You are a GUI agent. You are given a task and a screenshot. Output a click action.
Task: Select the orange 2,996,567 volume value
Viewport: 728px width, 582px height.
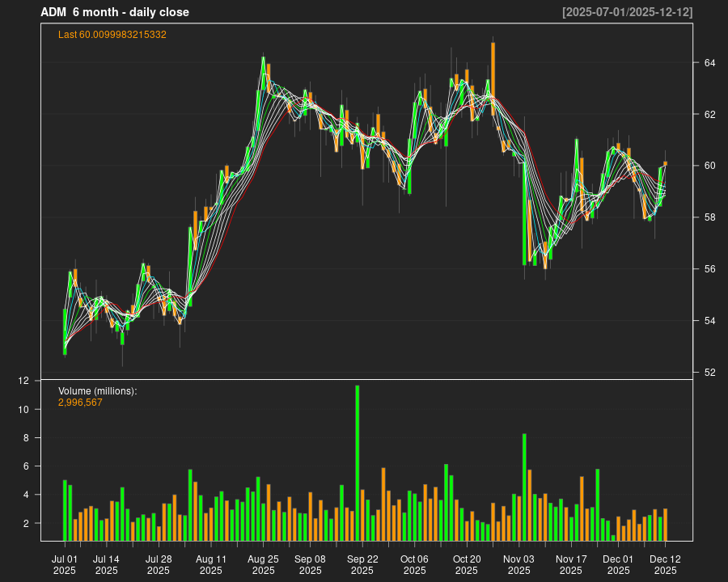click(80, 402)
